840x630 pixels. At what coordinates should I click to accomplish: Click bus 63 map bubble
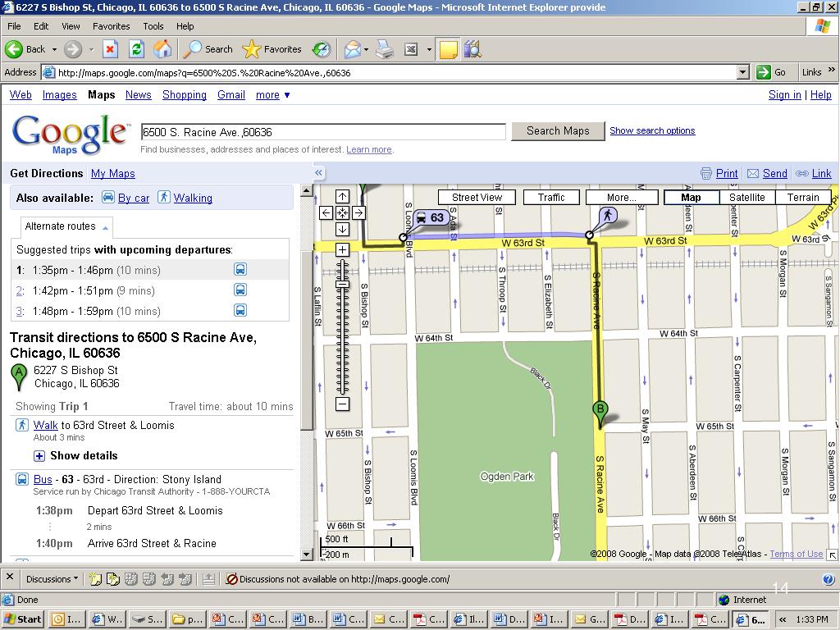431,217
